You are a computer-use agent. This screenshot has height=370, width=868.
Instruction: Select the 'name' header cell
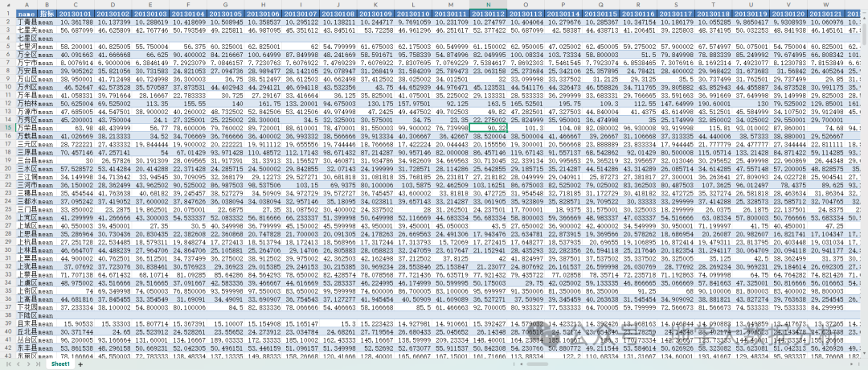[x=27, y=13]
